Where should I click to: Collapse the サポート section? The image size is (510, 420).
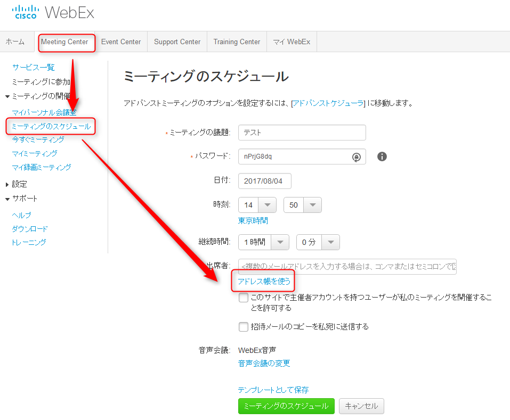click(7, 199)
